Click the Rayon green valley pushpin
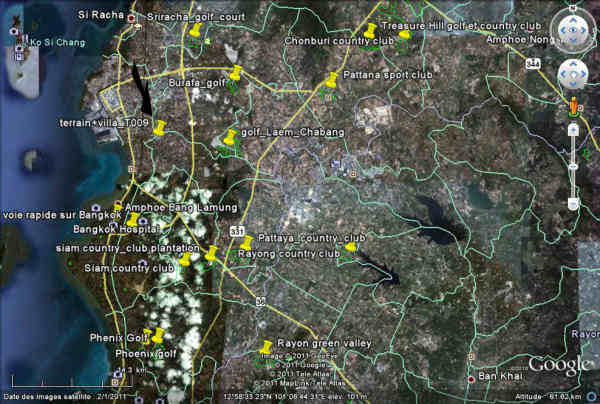This screenshot has width=600, height=404. [265, 348]
